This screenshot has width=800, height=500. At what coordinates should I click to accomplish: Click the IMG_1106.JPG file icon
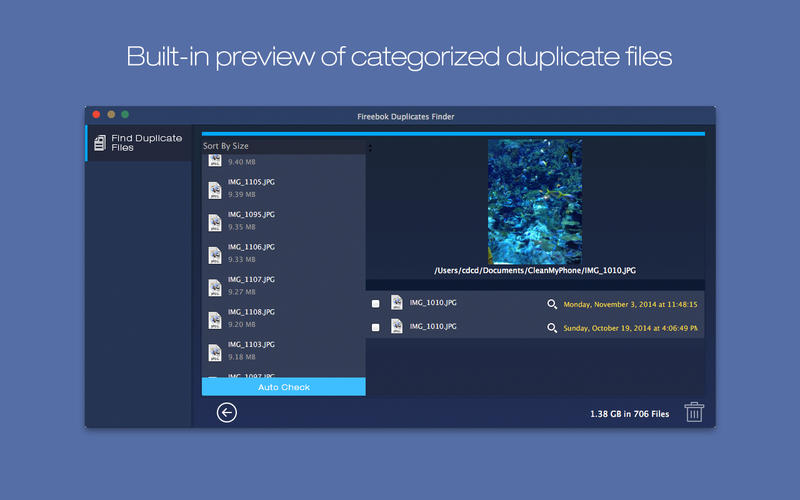coord(214,254)
